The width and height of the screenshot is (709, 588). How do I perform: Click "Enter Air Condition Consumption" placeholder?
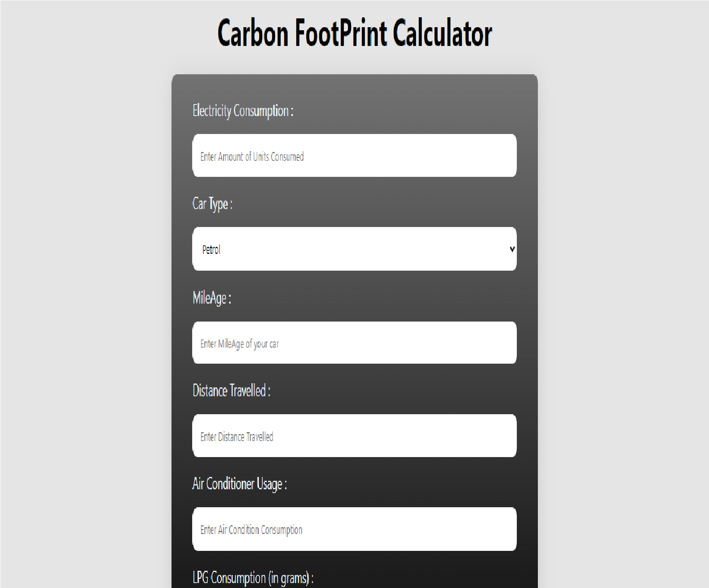point(251,530)
